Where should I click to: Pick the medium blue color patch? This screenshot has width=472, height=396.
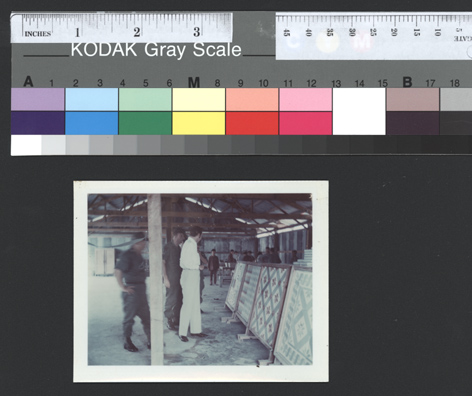(92, 123)
